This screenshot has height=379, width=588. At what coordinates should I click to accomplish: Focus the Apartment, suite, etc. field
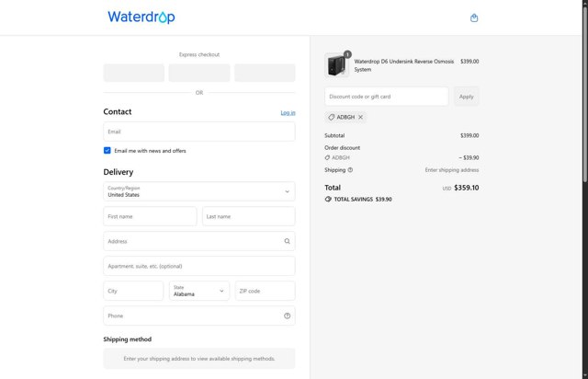point(199,266)
